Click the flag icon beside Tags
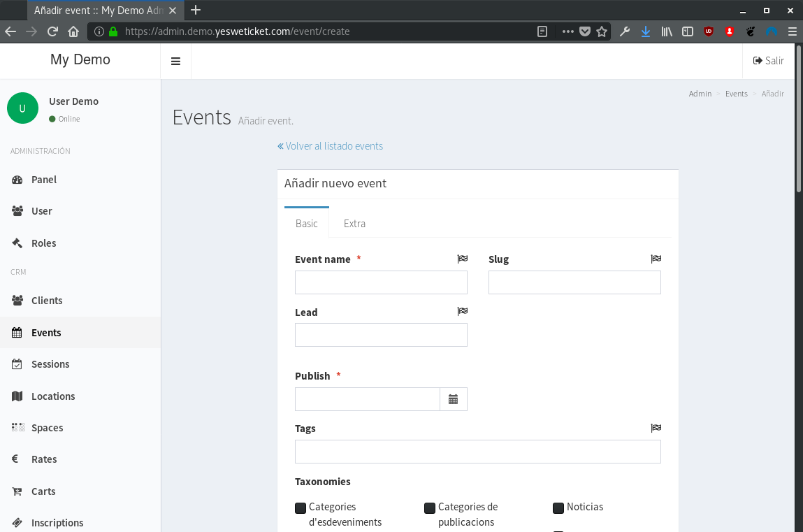The height and width of the screenshot is (532, 803). [656, 428]
